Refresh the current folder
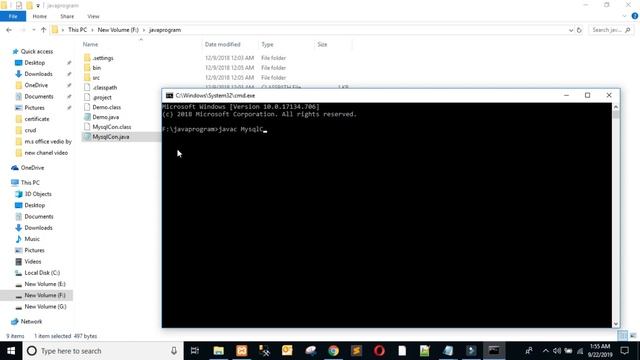This screenshot has height=360, width=640. (579, 30)
